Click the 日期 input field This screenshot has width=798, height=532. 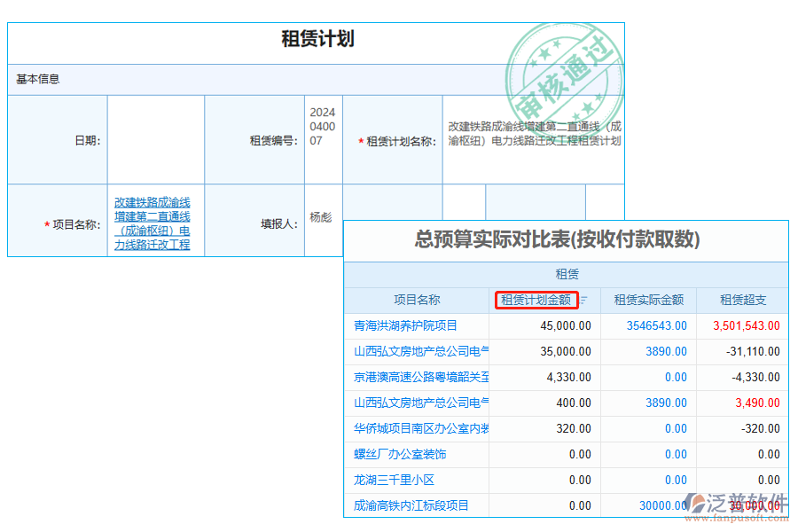155,138
